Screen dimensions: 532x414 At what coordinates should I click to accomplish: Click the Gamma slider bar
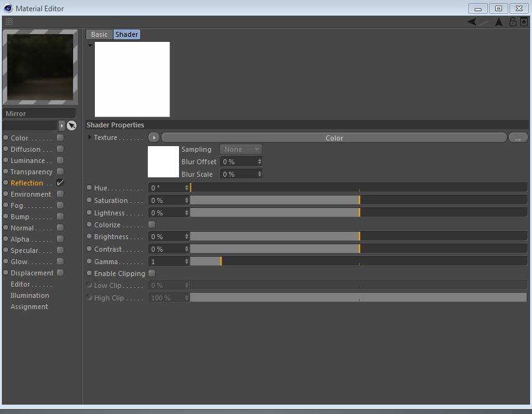click(358, 261)
